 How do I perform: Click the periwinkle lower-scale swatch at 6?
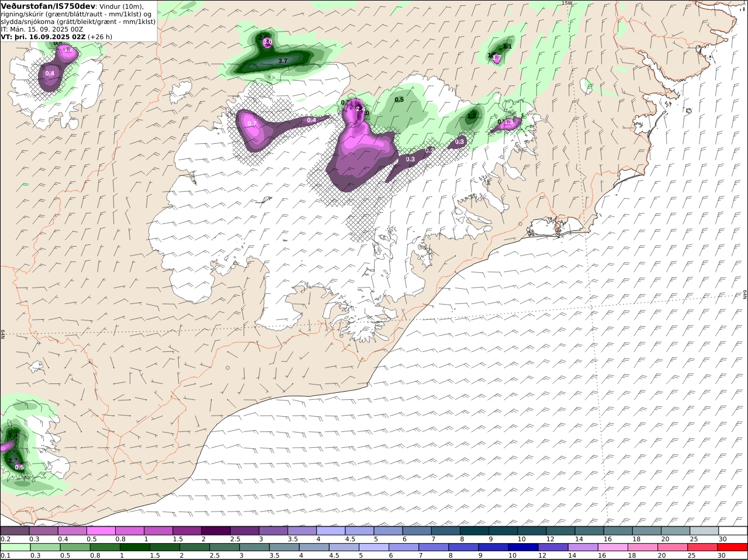pos(404,547)
